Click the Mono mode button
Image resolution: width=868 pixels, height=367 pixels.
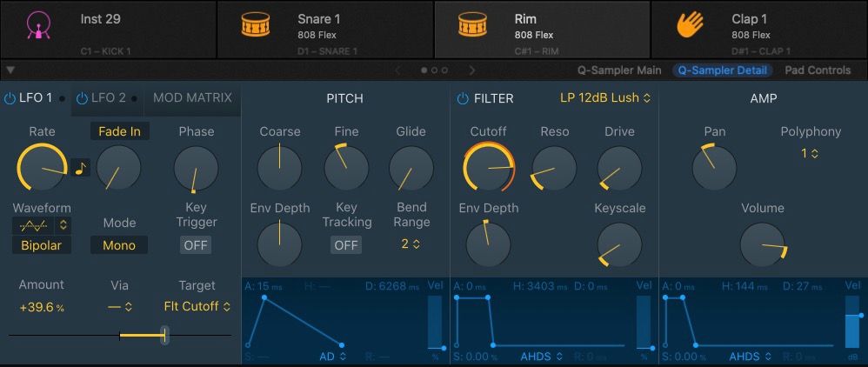(x=119, y=245)
